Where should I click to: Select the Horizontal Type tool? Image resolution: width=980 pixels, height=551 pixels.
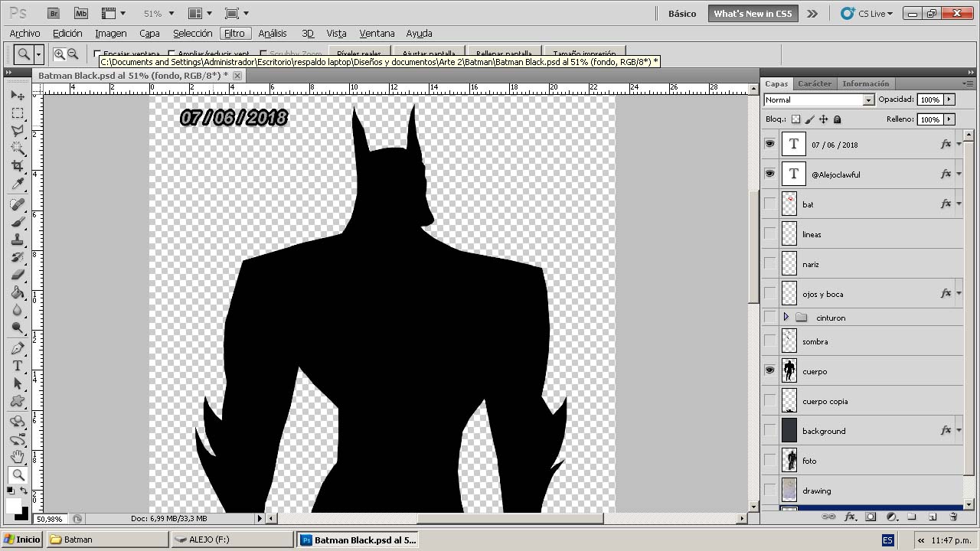(18, 366)
